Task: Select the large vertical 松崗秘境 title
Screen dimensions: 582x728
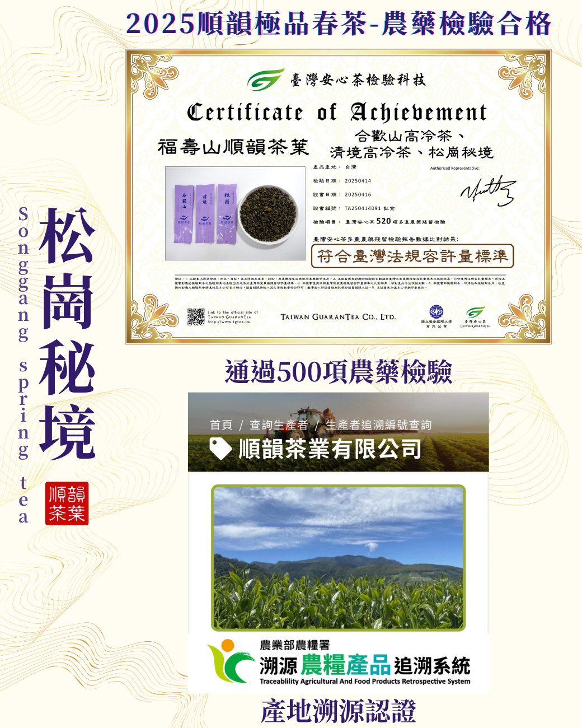Action: pyautogui.click(x=67, y=334)
